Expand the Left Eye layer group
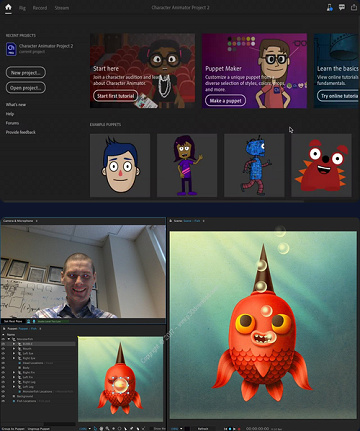Screen dimensions: 360x431 pyautogui.click(x=14, y=353)
